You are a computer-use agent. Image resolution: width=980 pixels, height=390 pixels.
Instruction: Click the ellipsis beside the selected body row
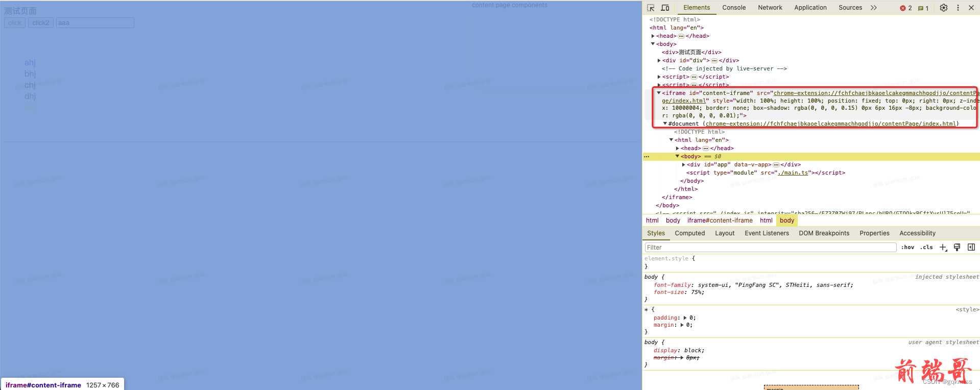point(647,157)
